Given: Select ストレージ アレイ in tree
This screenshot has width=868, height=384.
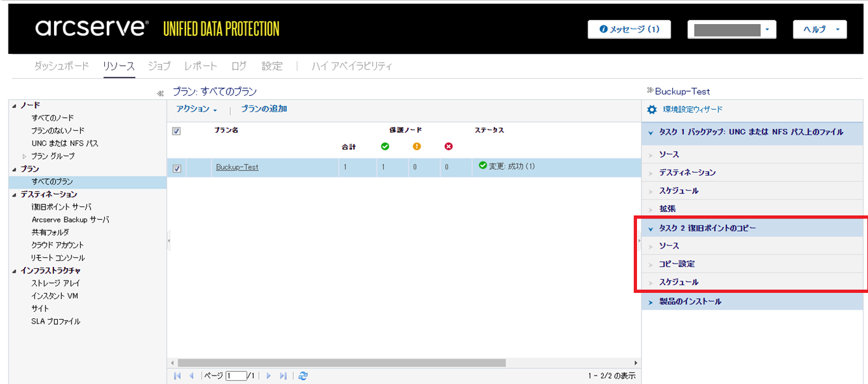Looking at the screenshot, I should click(56, 283).
